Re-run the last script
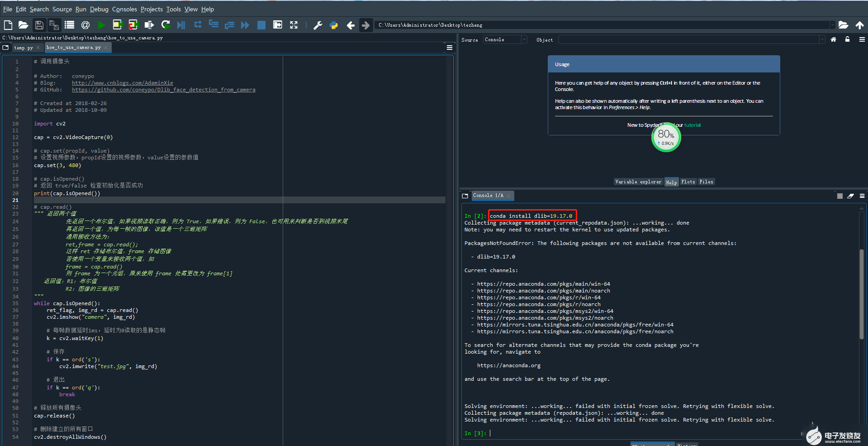This screenshot has height=446, width=868. 166,25
